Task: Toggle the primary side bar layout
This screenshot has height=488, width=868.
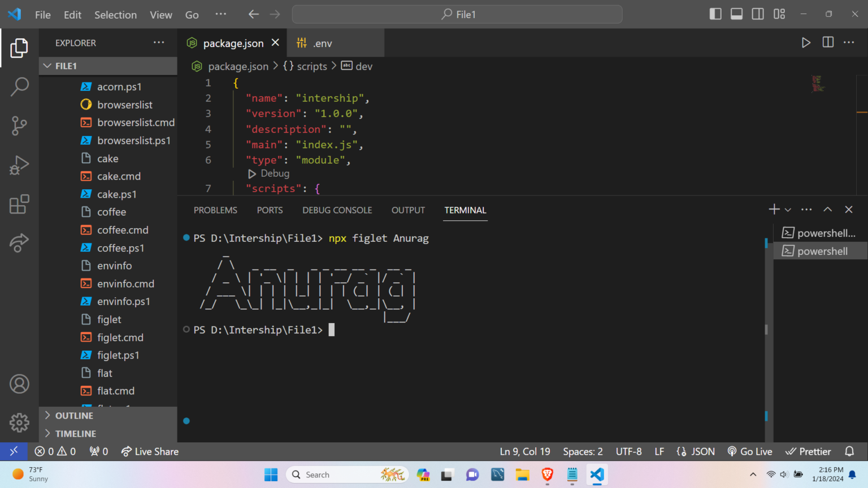Action: 715,14
